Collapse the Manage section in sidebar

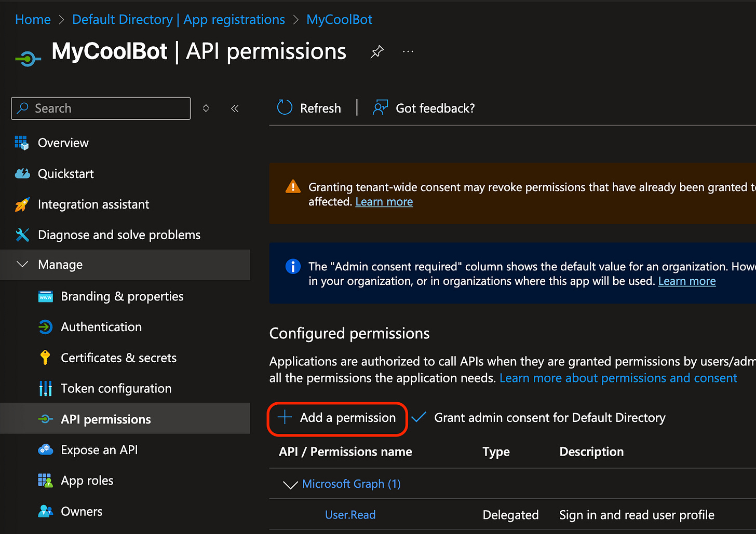point(22,265)
